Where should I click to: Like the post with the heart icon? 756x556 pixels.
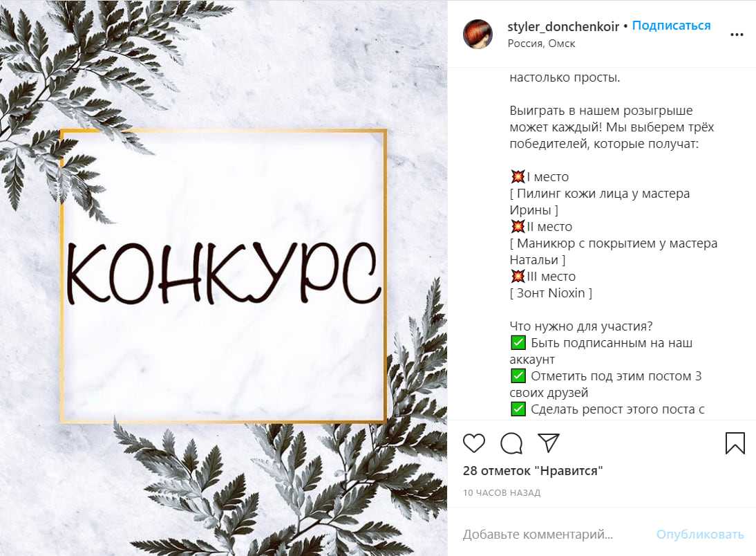point(473,443)
